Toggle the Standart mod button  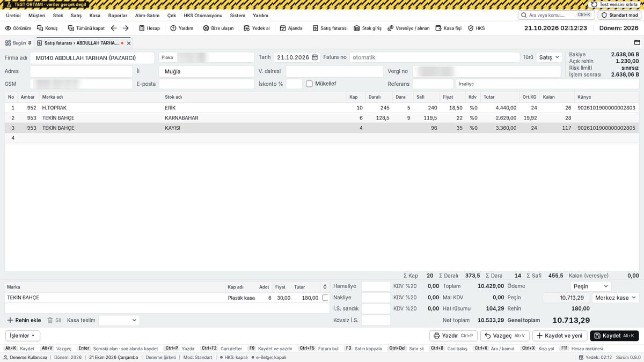click(x=619, y=15)
